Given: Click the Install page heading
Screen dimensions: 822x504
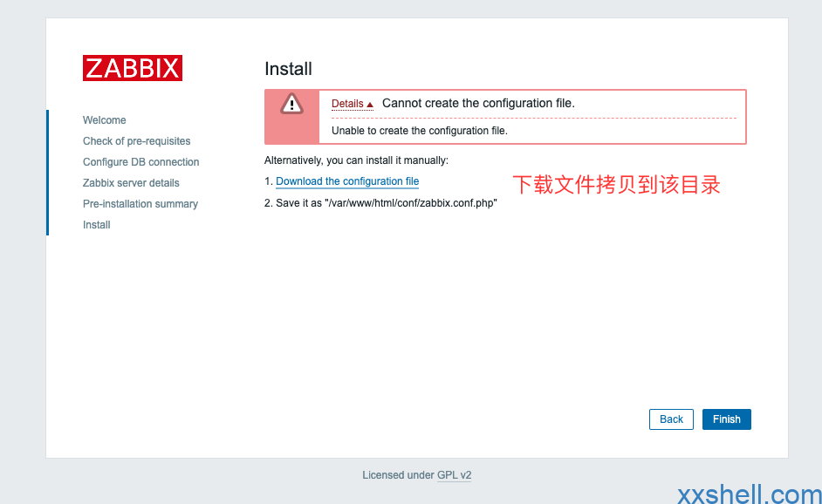Looking at the screenshot, I should coord(288,69).
